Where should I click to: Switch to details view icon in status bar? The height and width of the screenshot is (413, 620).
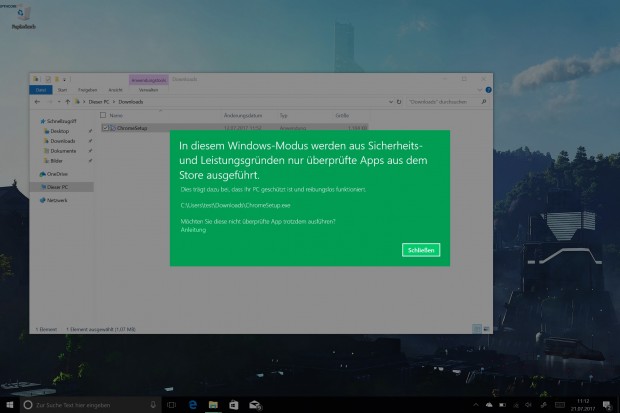pos(477,329)
